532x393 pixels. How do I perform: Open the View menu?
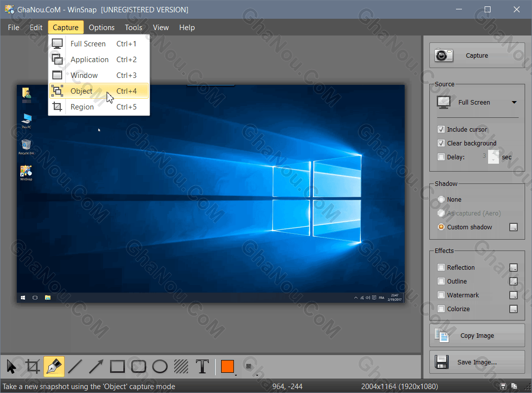160,28
